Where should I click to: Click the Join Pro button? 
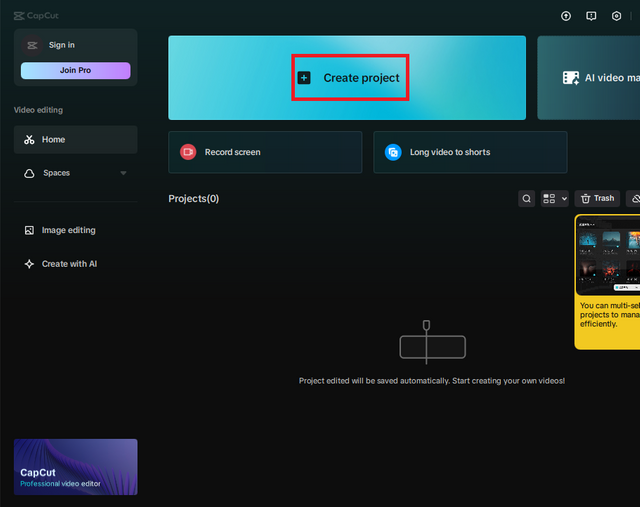coord(76,70)
